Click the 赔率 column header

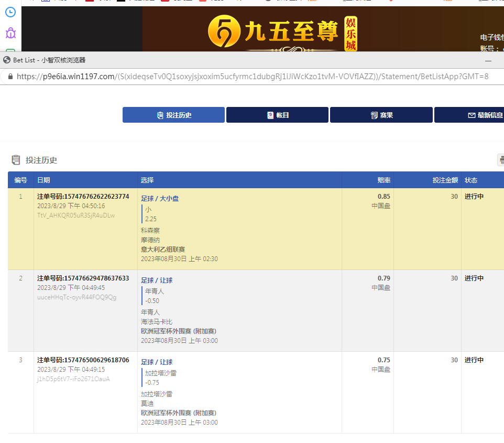coord(384,180)
